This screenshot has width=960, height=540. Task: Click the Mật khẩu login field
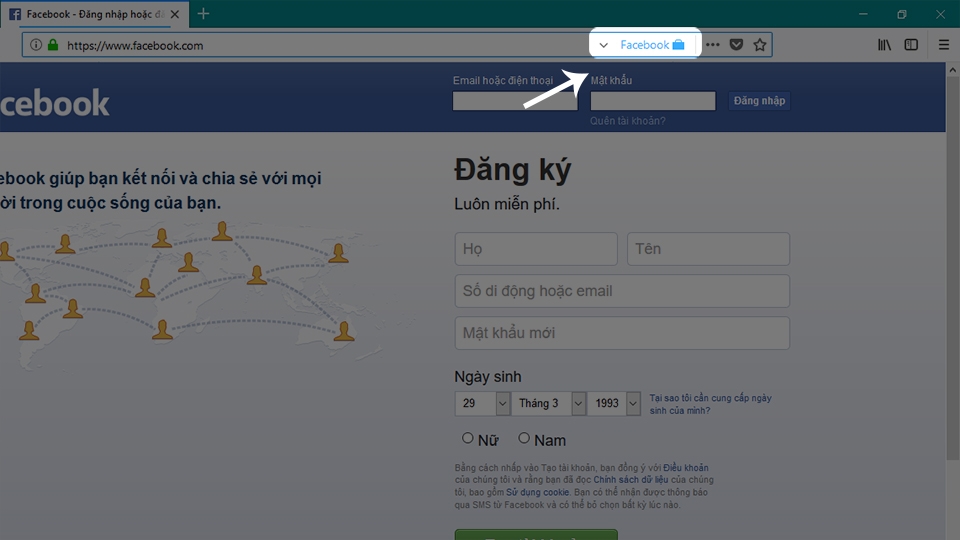(x=653, y=101)
